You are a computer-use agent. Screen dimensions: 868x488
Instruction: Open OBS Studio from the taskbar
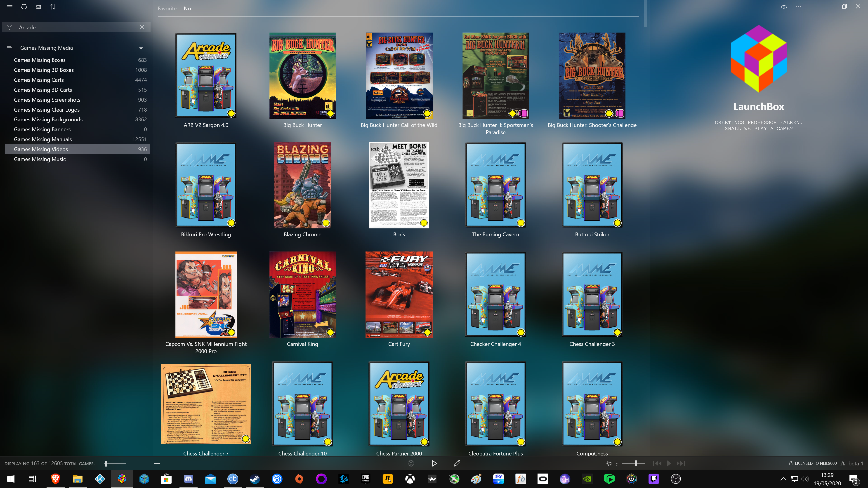[x=676, y=479]
